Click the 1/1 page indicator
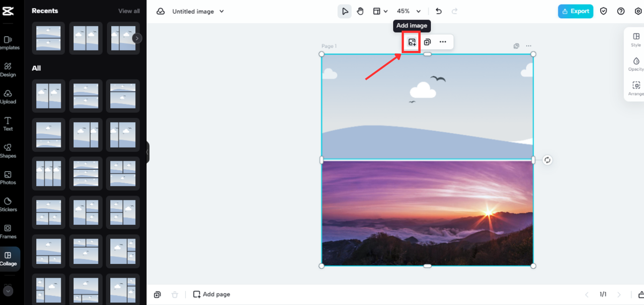Viewport: 644px width, 305px height. [x=603, y=294]
